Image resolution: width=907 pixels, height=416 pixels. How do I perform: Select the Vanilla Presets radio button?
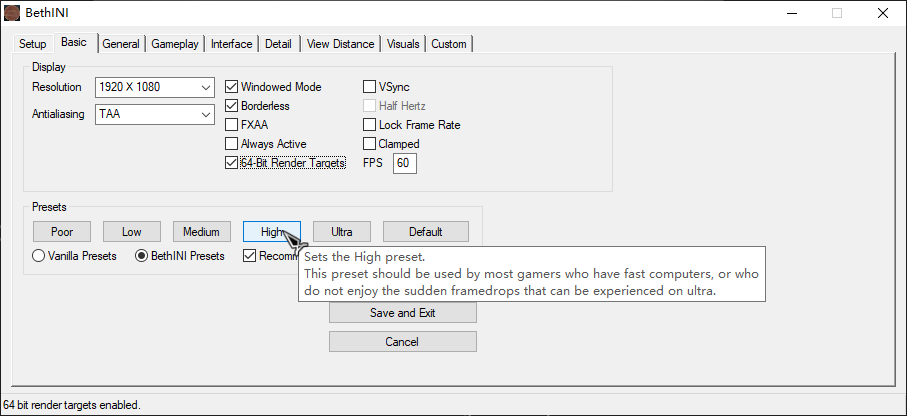(x=39, y=256)
